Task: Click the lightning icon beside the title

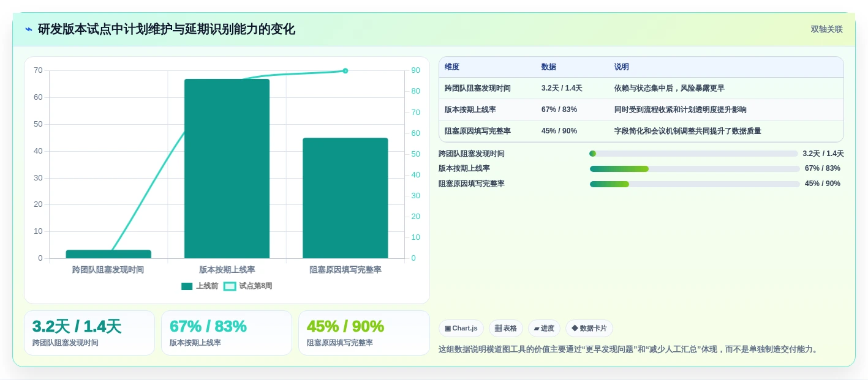Action: pyautogui.click(x=29, y=29)
